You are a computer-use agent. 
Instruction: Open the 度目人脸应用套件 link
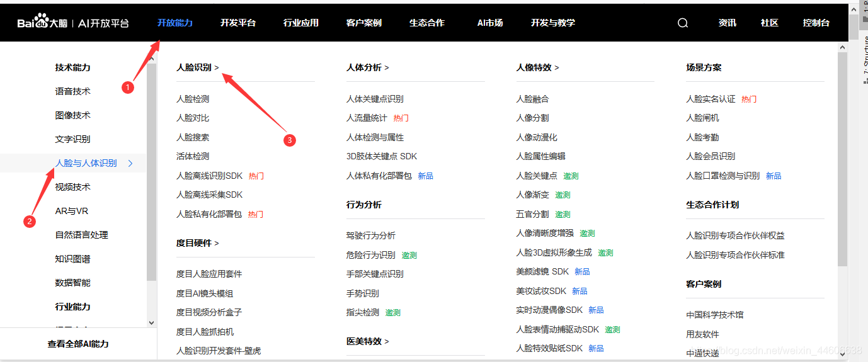click(209, 274)
